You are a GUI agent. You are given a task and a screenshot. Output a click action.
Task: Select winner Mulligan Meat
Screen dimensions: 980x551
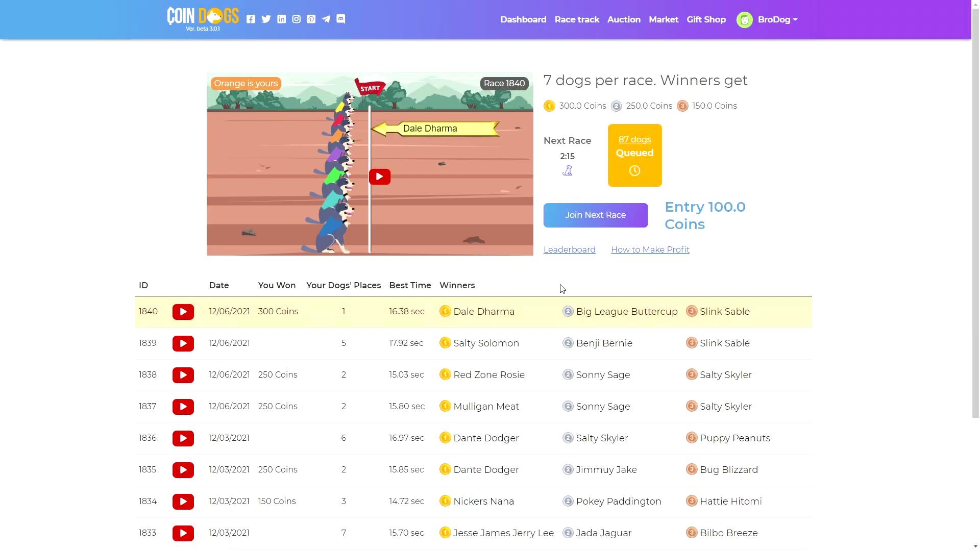tap(486, 407)
